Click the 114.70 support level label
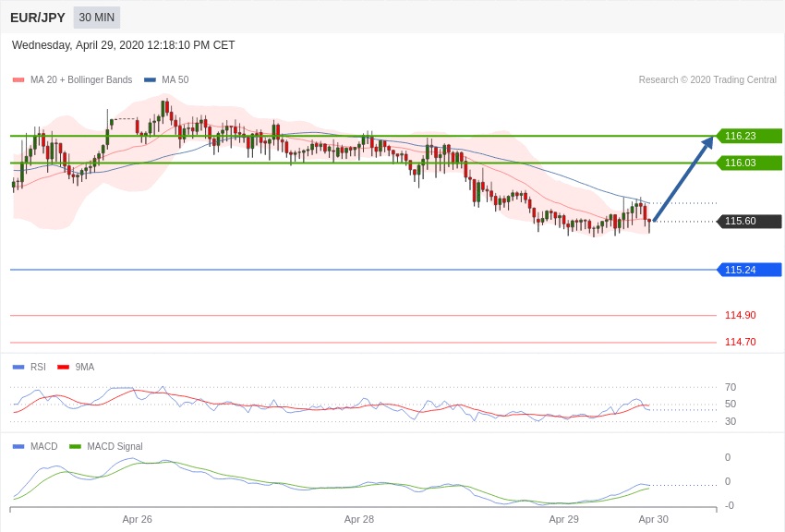Image resolution: width=785 pixels, height=532 pixels. click(740, 343)
